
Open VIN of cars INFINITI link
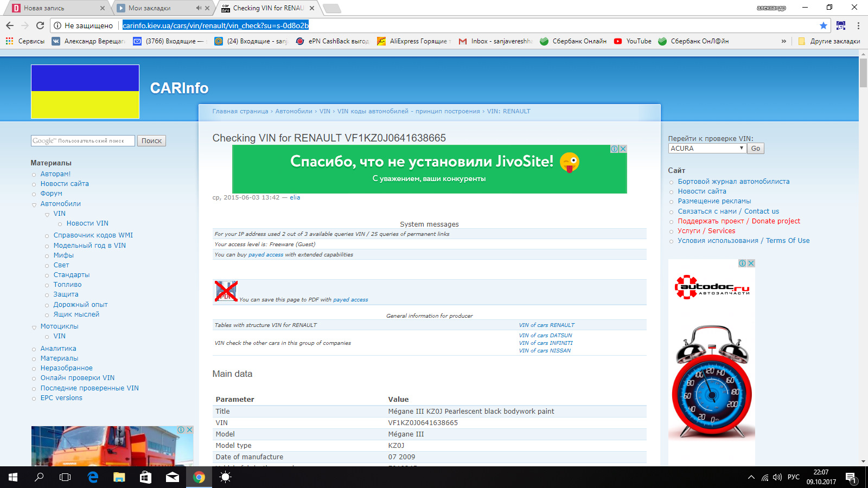coord(546,343)
